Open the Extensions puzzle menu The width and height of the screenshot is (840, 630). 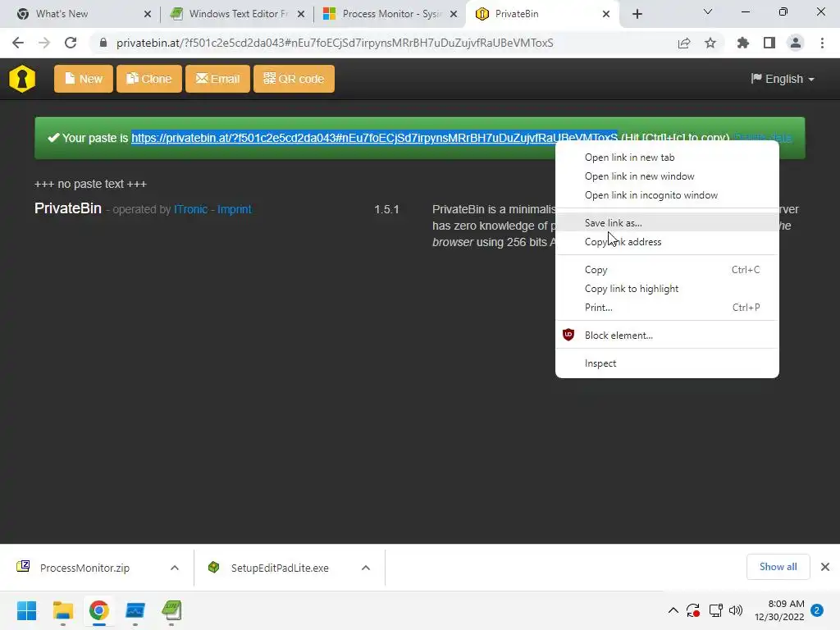742,43
